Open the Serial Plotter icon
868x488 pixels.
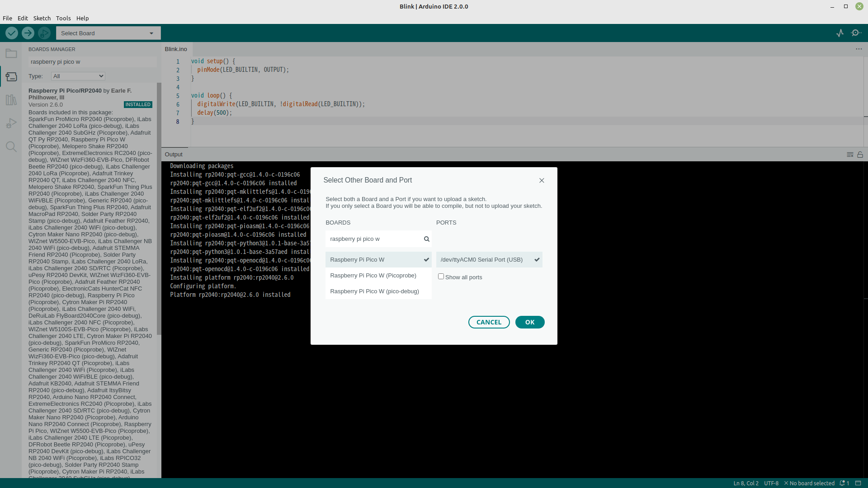pyautogui.click(x=840, y=33)
